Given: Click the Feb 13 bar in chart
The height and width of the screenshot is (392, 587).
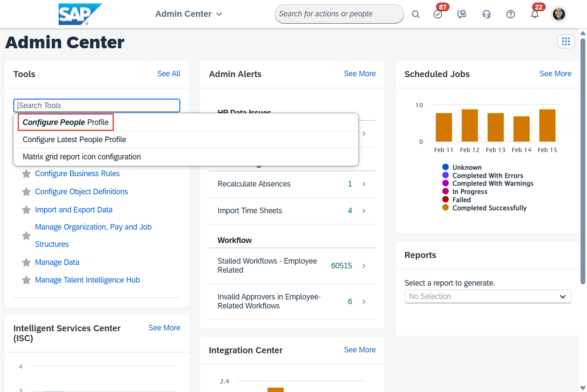Looking at the screenshot, I should [496, 127].
